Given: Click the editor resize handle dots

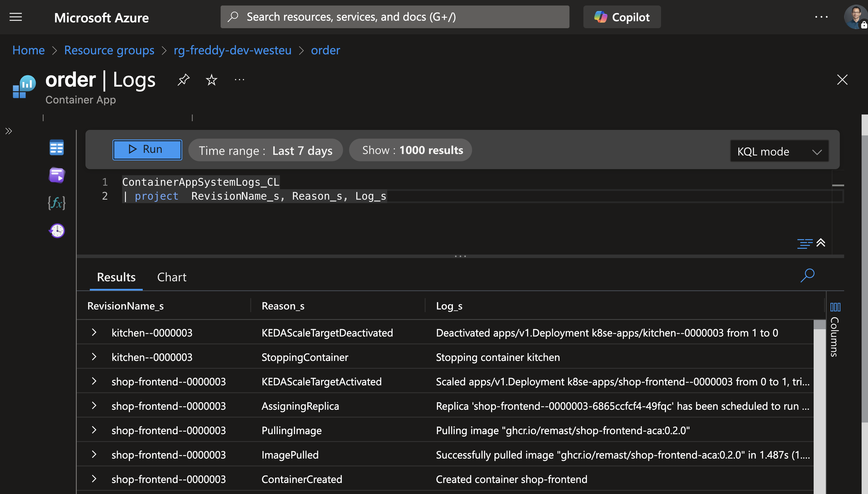Looking at the screenshot, I should click(x=460, y=256).
